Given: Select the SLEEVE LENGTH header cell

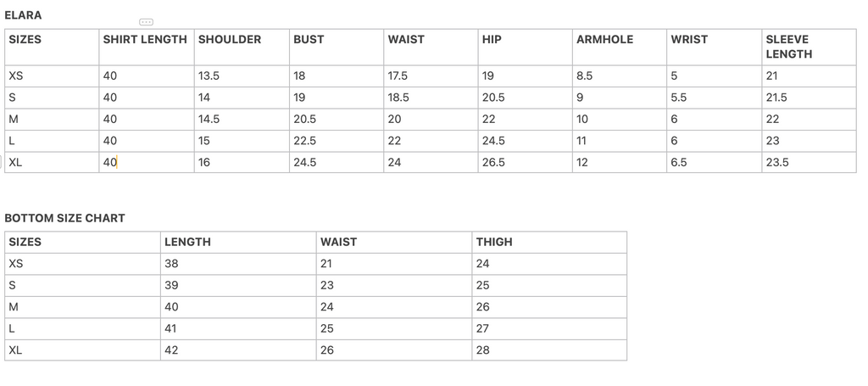Looking at the screenshot, I should pos(809,47).
